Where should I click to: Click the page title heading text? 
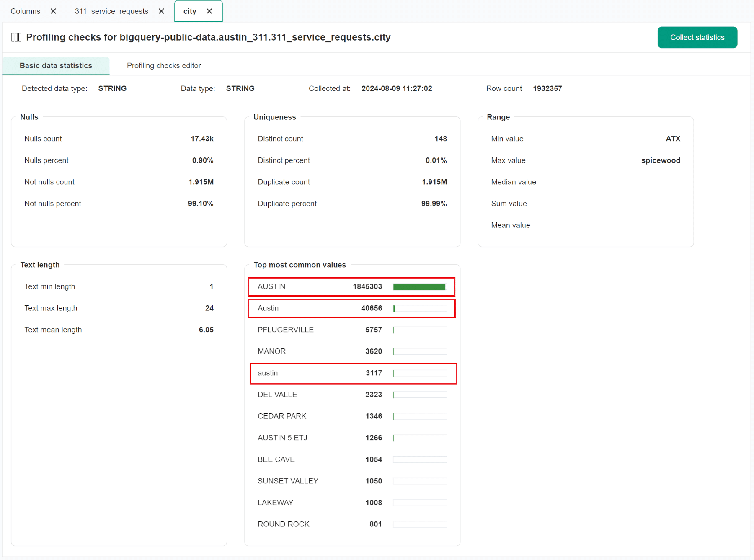pos(208,37)
